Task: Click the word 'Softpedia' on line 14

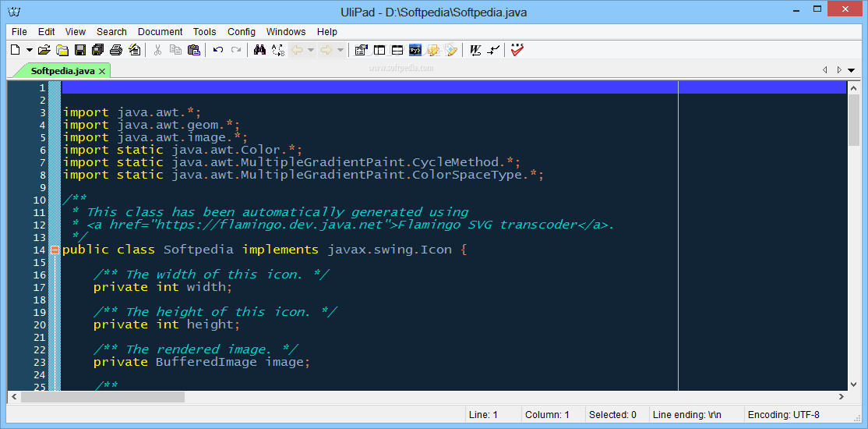Action: [199, 250]
